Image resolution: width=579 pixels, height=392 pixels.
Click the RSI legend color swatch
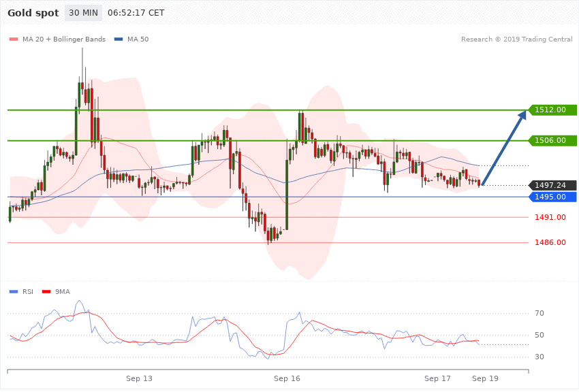14,292
